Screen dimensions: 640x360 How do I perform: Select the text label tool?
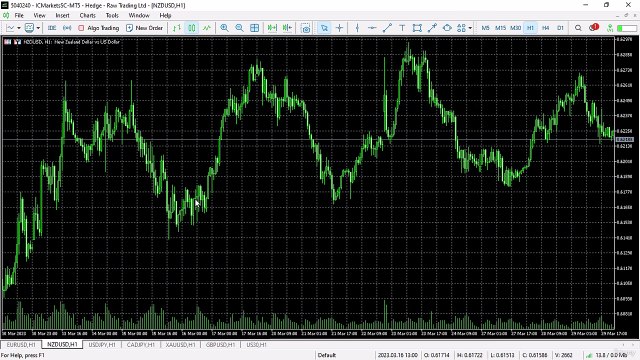point(402,28)
